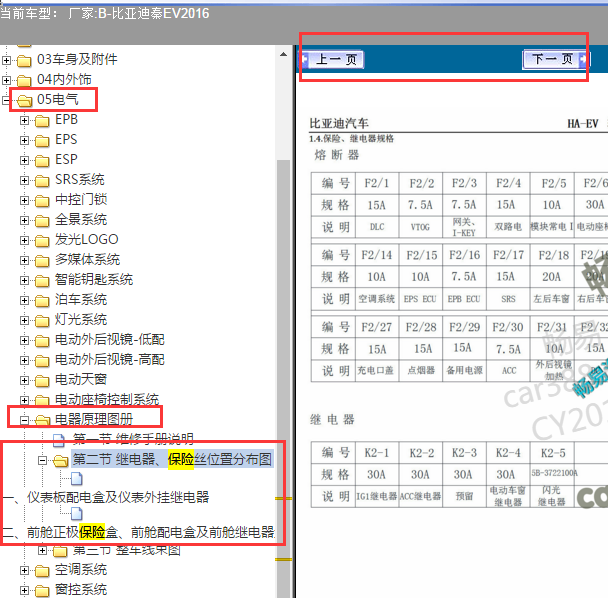Select the EPS folder icon
608x598 pixels.
coord(42,141)
